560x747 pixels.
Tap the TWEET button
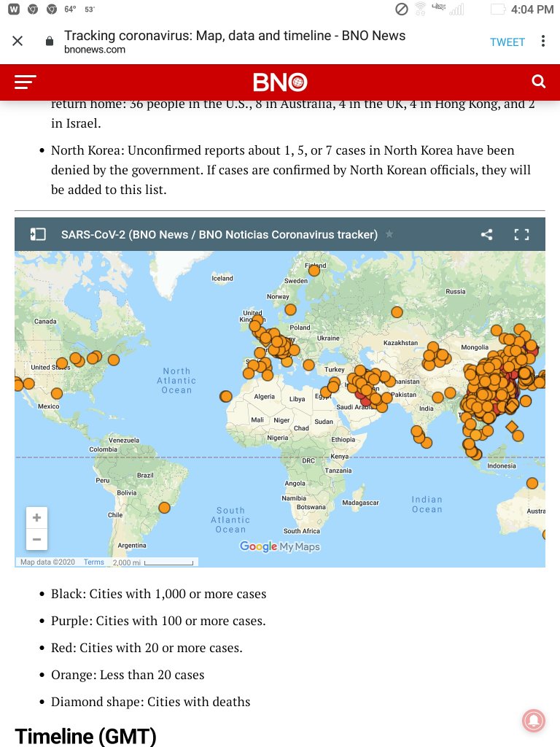[x=507, y=42]
